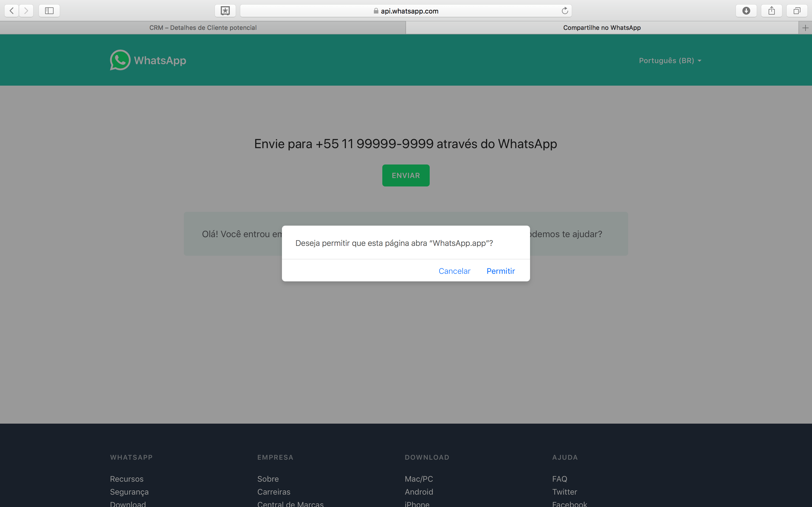The image size is (812, 507).
Task: Open the downloads arrow icon
Action: pos(746,11)
